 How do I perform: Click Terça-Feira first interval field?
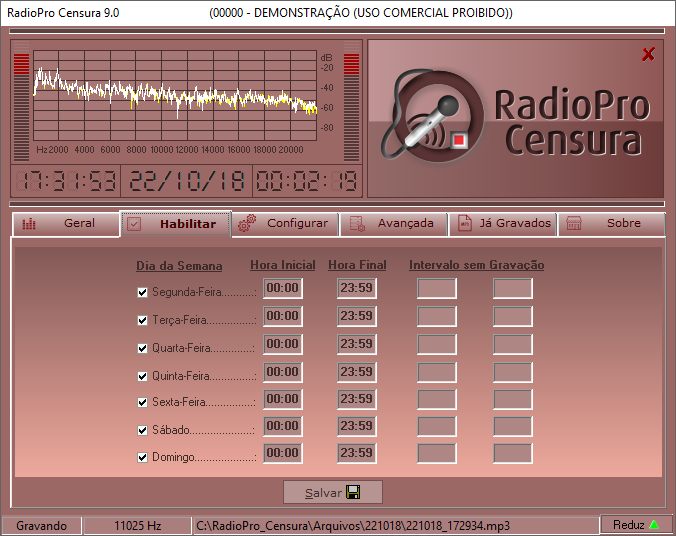tap(437, 317)
